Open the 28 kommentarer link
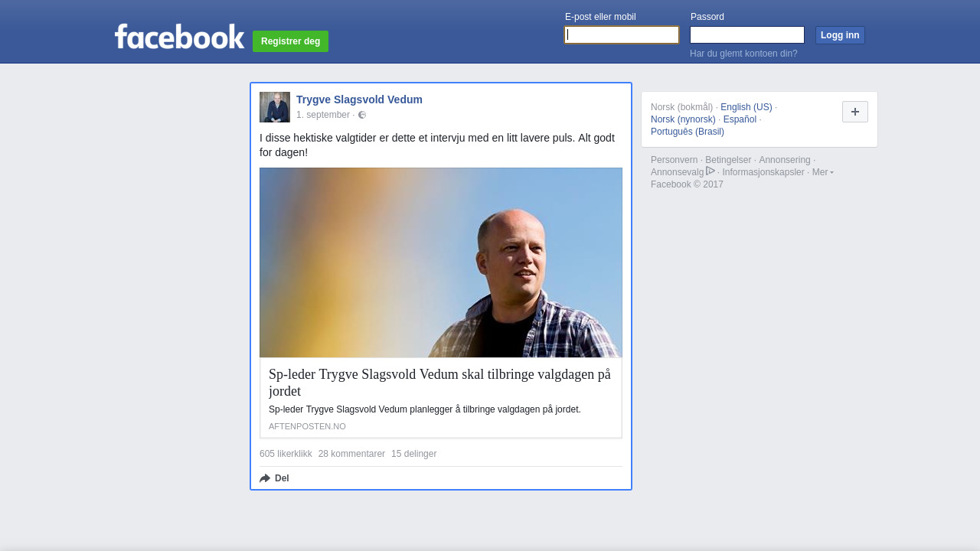This screenshot has width=980, height=551. click(351, 454)
